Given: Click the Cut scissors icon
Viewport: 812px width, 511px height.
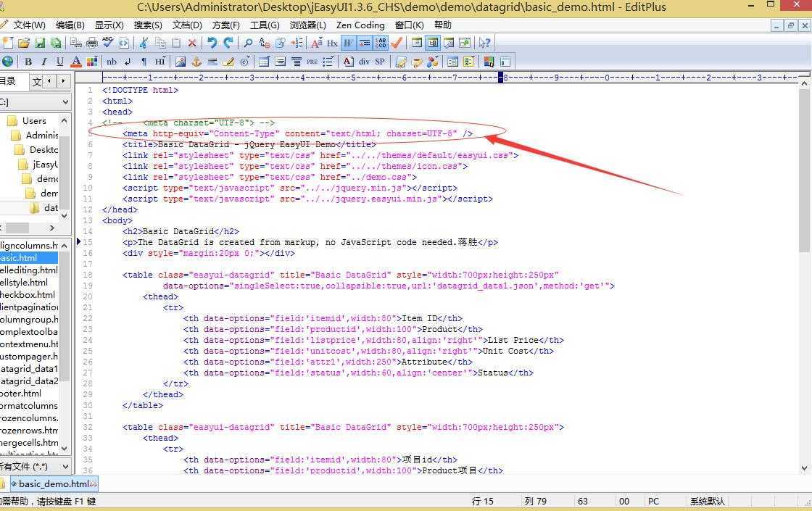Looking at the screenshot, I should pos(144,43).
